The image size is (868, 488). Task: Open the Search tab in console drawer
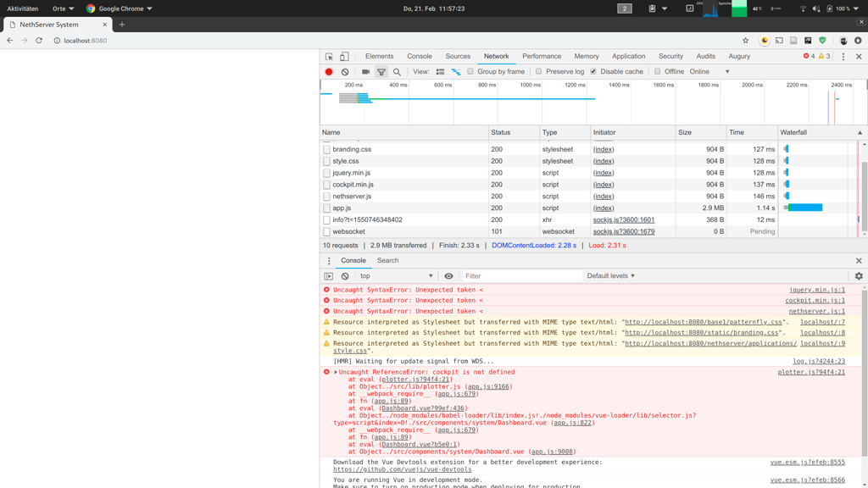(x=387, y=260)
